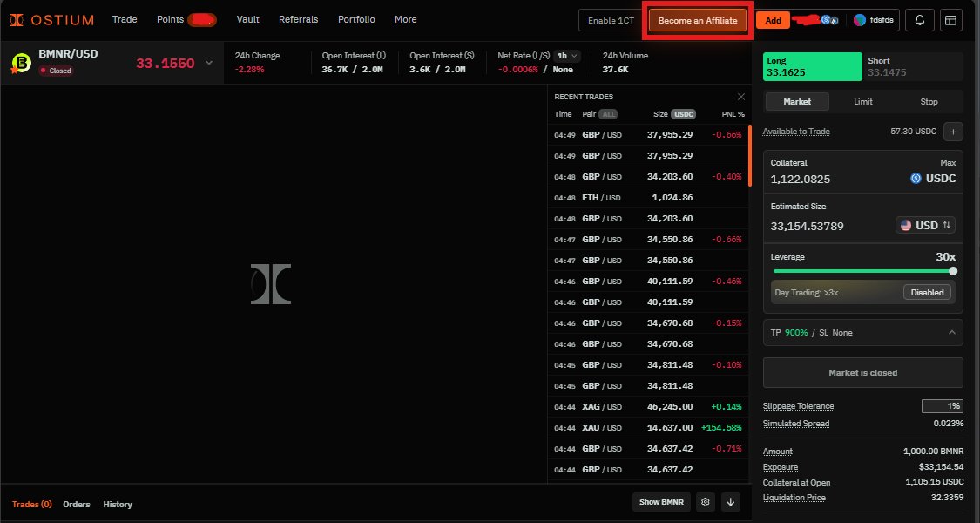This screenshot has width=980, height=523.
Task: Switch to Trades (0) tab
Action: tap(32, 504)
